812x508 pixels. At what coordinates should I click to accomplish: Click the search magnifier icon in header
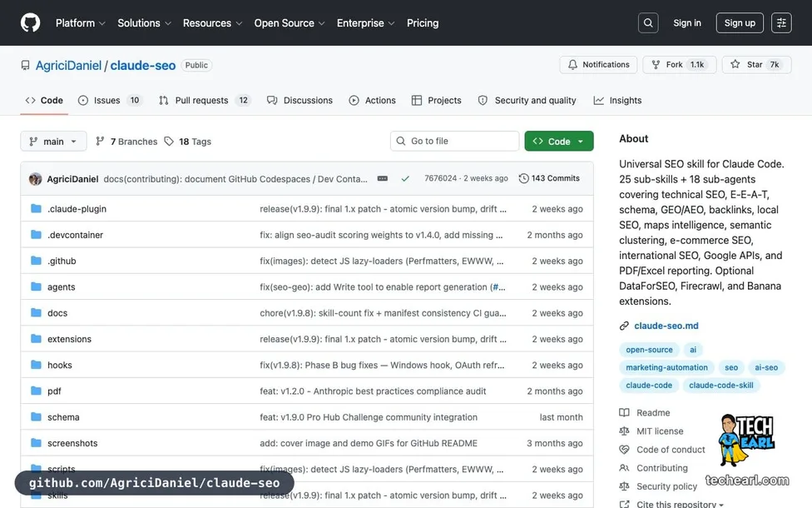[648, 22]
